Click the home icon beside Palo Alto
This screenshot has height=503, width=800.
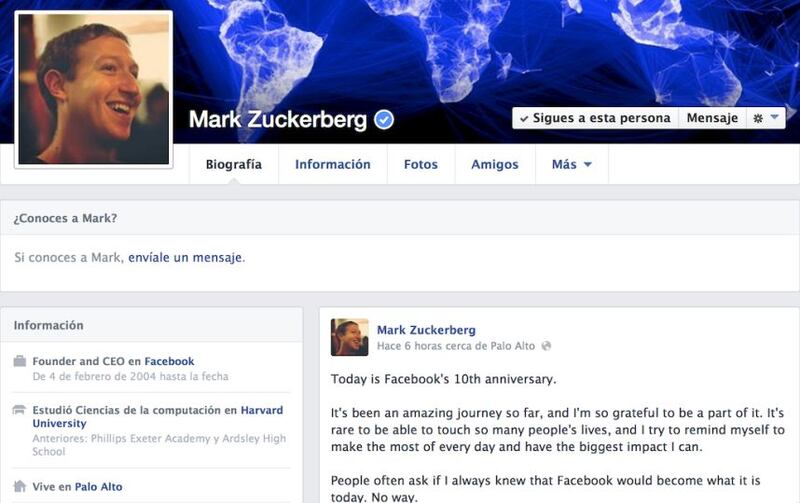click(19, 486)
